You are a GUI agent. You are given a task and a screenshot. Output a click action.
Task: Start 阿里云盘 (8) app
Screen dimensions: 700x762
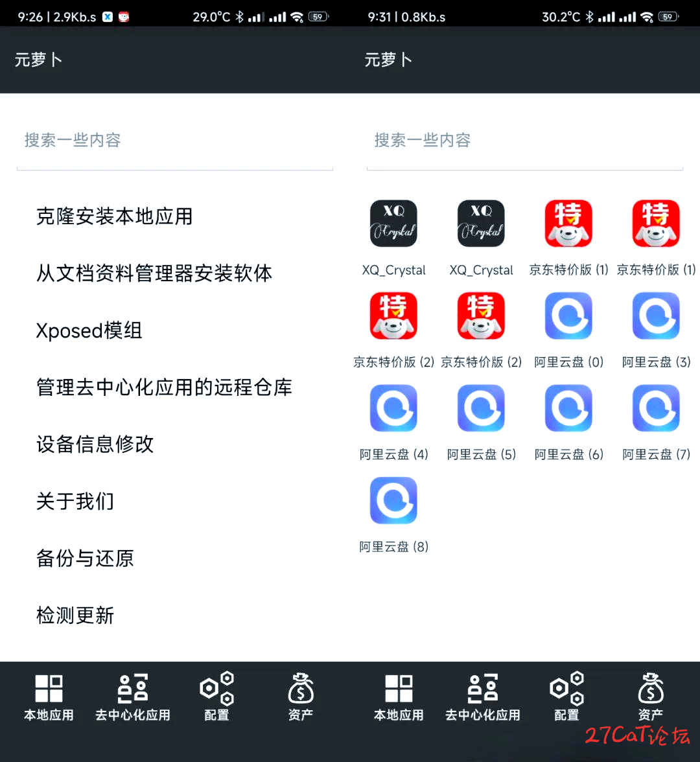(x=393, y=500)
